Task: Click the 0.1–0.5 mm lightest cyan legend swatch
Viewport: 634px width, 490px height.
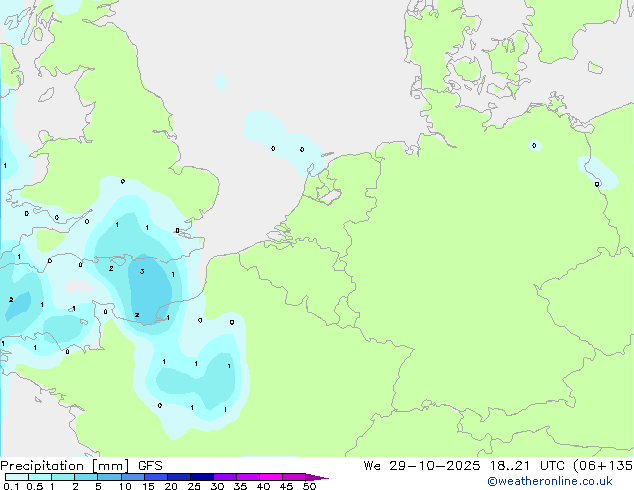Action: 17,477
